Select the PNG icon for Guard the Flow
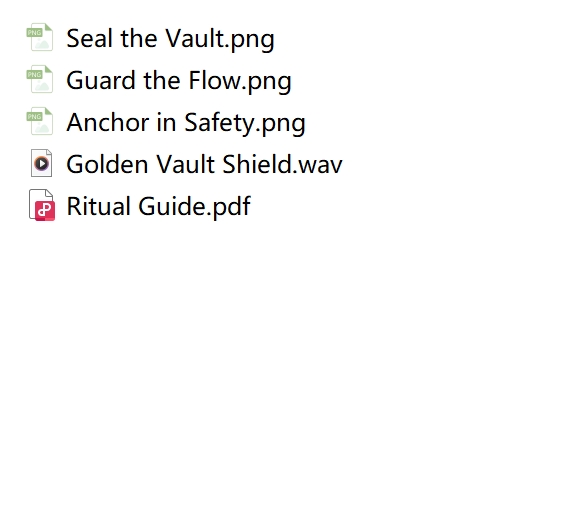 40,79
